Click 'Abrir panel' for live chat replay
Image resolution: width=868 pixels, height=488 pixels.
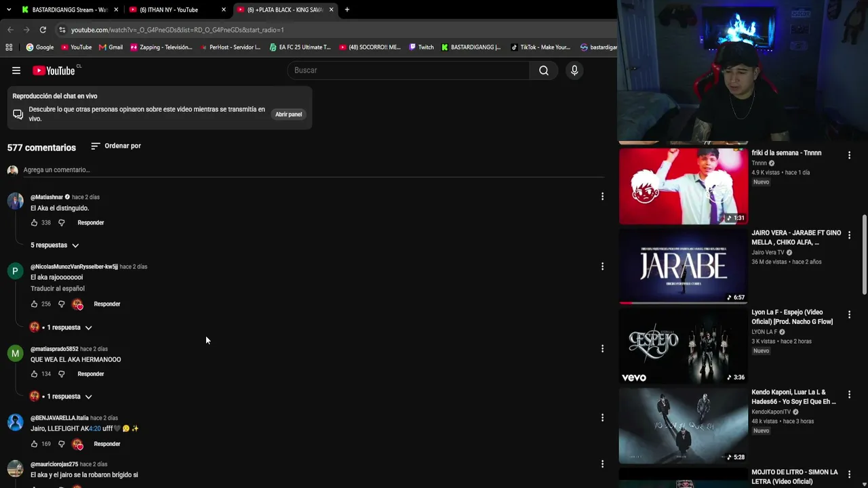[288, 115]
